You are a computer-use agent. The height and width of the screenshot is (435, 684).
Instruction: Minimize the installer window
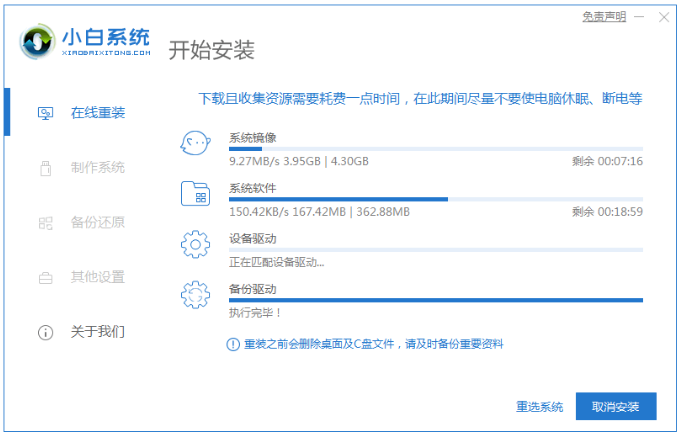tap(640, 17)
